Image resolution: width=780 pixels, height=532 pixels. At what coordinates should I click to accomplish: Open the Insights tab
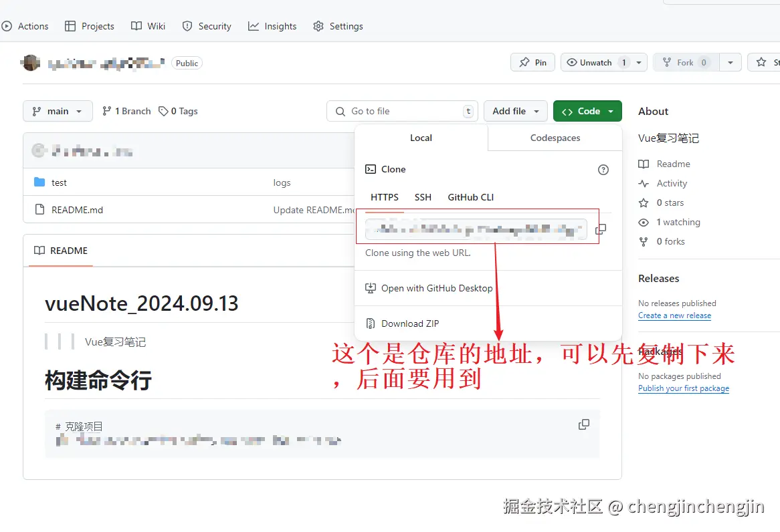(272, 26)
